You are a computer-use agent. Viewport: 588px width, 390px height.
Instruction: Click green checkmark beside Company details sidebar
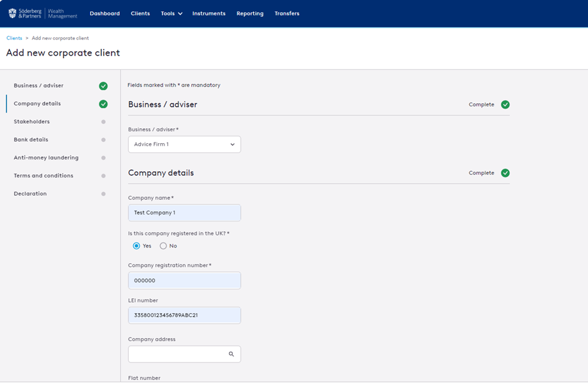pos(103,104)
